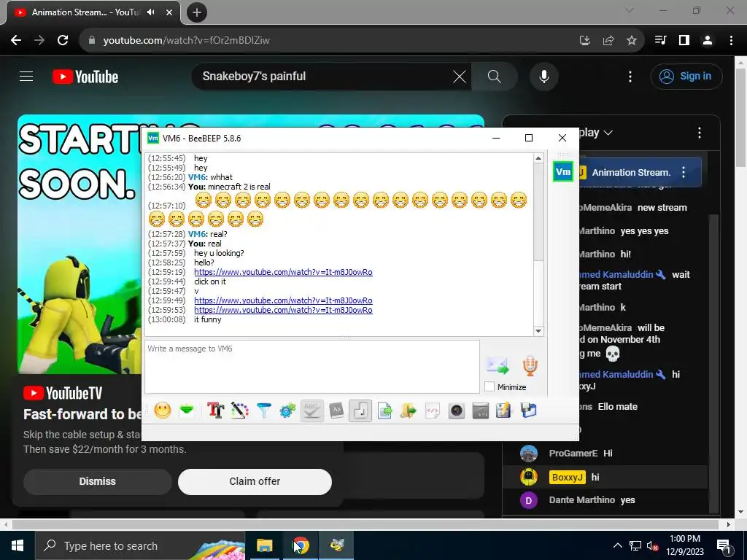Open the youtube link sent at 12:59:19
747x560 pixels.
point(283,272)
